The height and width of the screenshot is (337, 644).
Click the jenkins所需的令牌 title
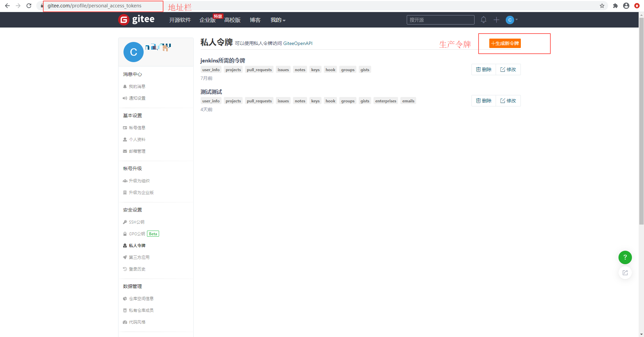point(223,60)
